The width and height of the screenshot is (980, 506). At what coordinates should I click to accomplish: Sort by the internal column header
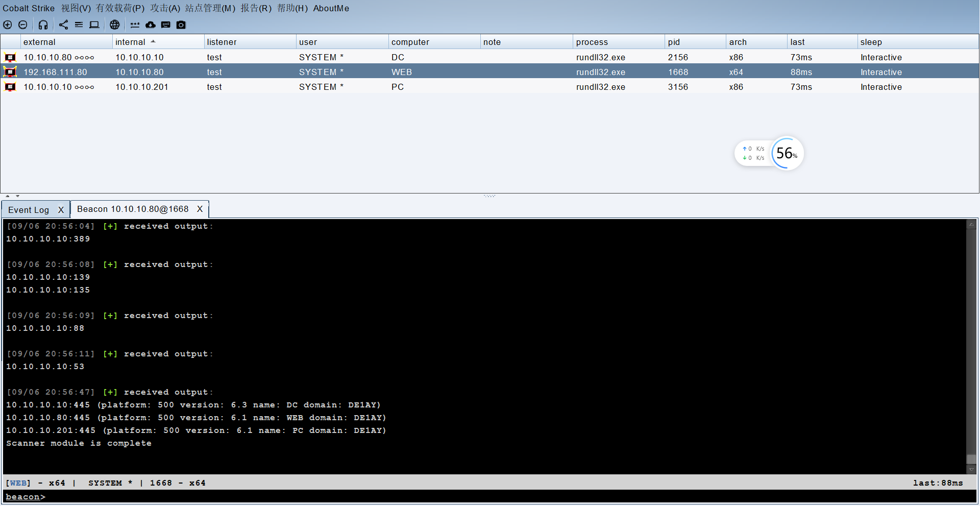pyautogui.click(x=158, y=42)
